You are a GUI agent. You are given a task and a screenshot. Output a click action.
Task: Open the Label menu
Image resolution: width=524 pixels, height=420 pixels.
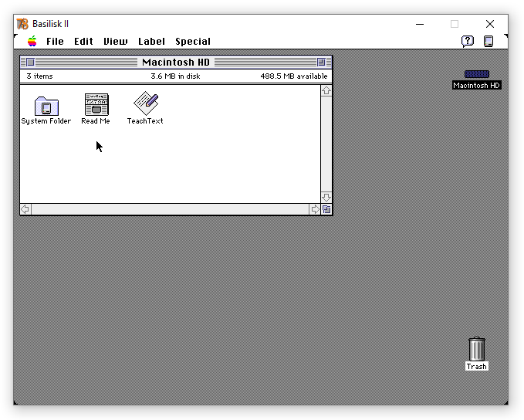coord(151,42)
